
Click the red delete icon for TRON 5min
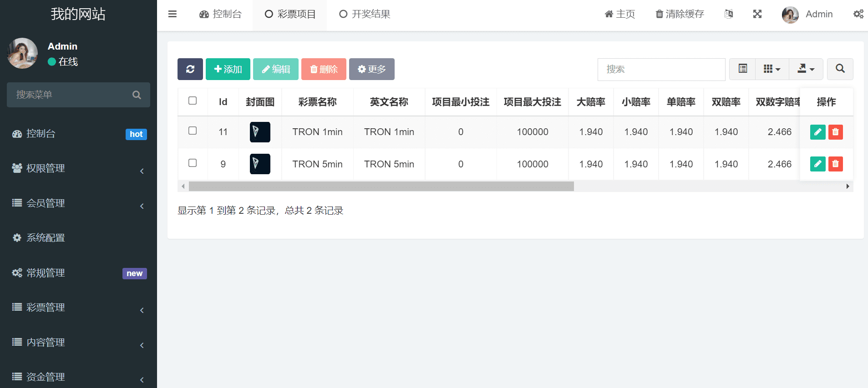tap(835, 164)
